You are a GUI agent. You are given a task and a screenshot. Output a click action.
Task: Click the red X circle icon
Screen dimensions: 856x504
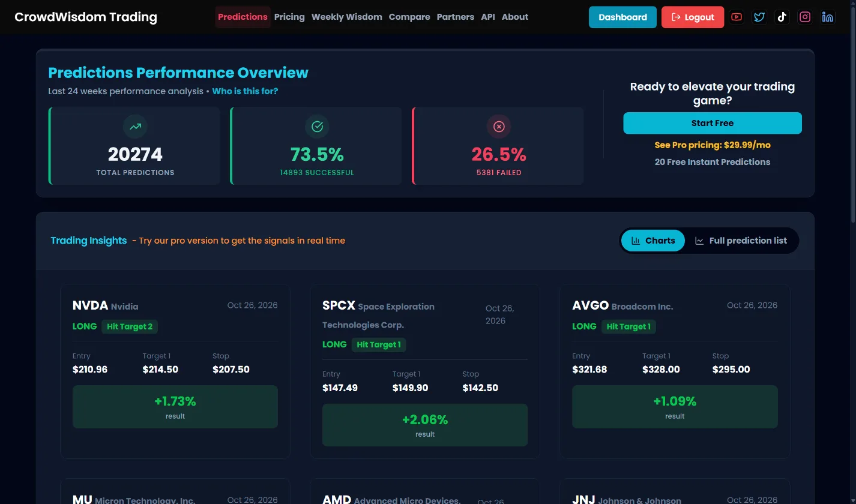[499, 127]
